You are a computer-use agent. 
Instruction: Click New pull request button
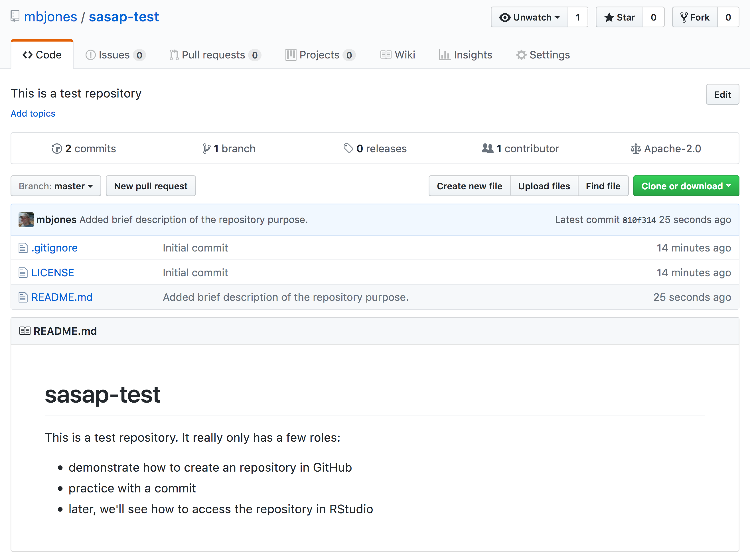(151, 186)
